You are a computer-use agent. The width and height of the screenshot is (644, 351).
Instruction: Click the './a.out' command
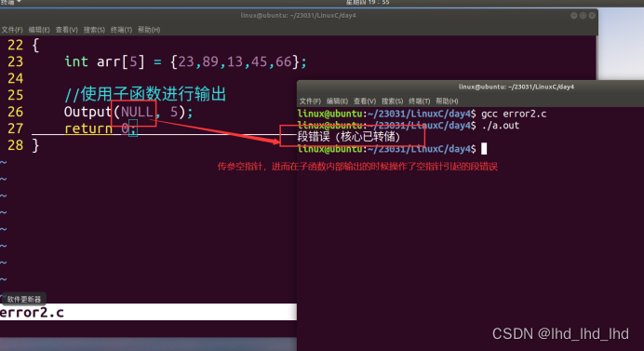tap(501, 126)
